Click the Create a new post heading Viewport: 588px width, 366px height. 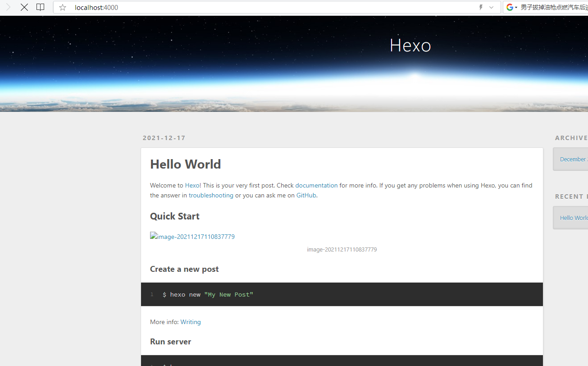184,269
